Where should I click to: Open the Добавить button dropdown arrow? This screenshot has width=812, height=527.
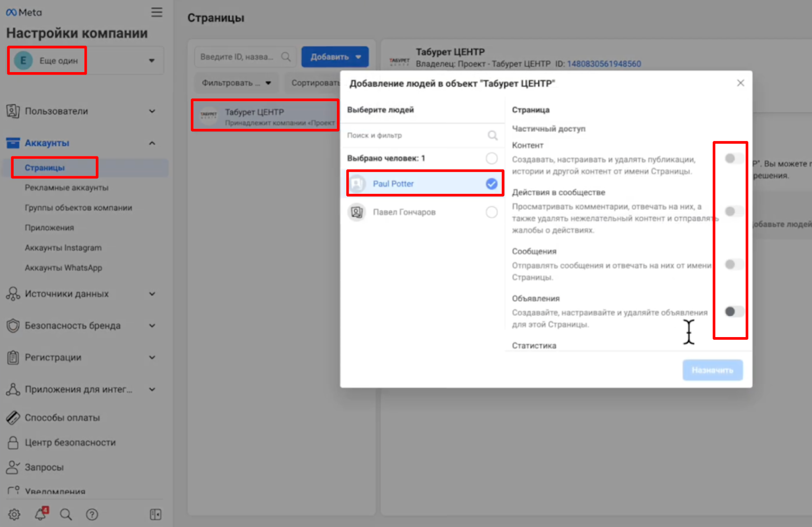tap(358, 57)
